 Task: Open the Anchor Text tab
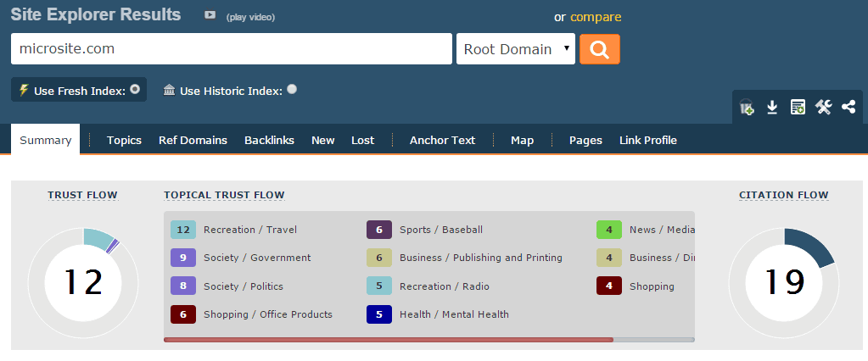(x=442, y=141)
